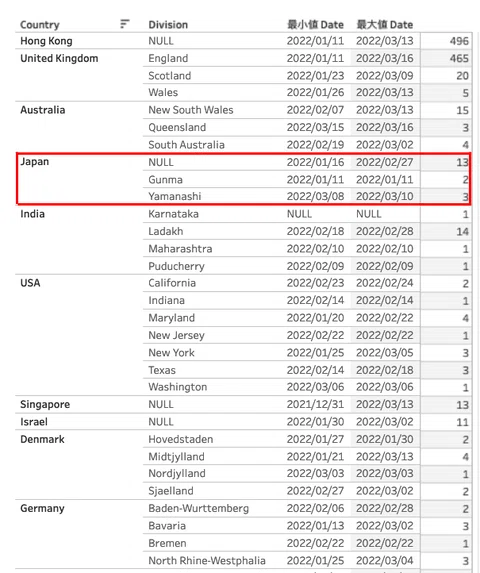Viewport: 480px width, 573px height.
Task: Click the North Rhine-Westphalia division cell
Action: click(x=207, y=561)
